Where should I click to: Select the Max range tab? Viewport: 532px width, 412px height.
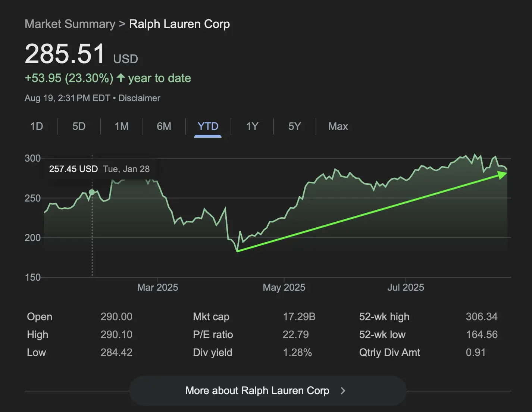click(x=338, y=126)
